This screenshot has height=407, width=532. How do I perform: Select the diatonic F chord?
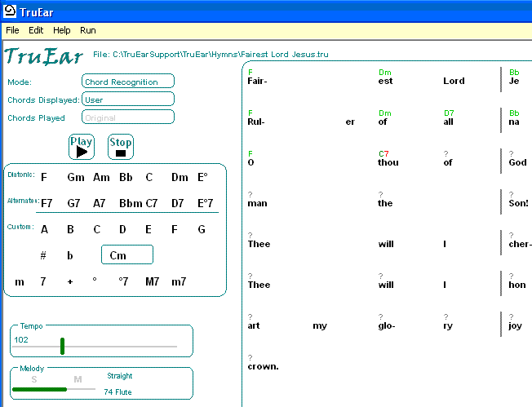44,177
